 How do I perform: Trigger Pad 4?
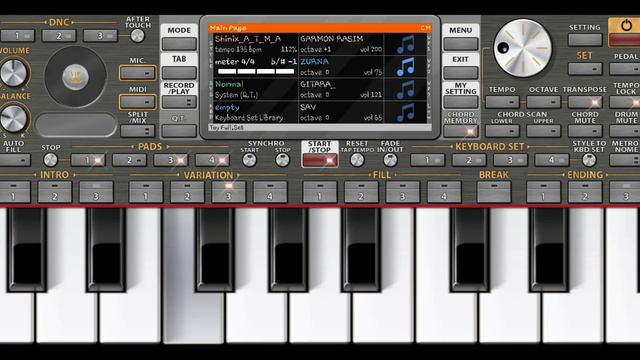pyautogui.click(x=212, y=160)
